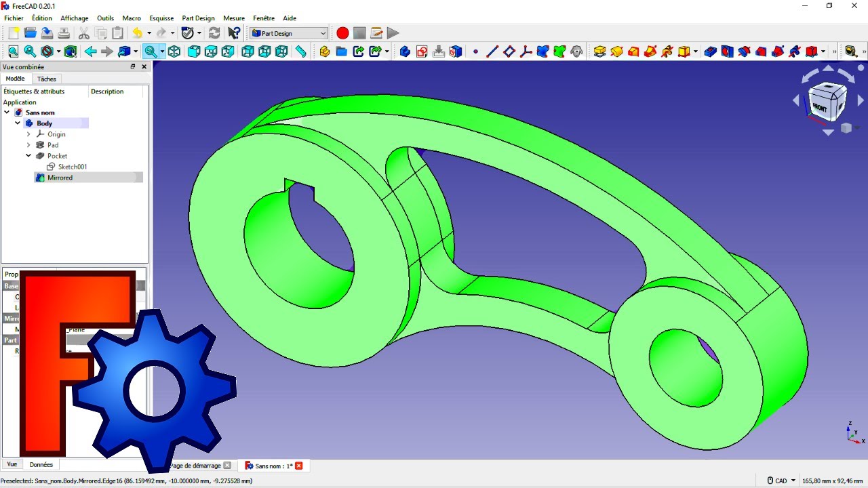Create a datum point
This screenshot has height=488, width=868.
point(475,52)
